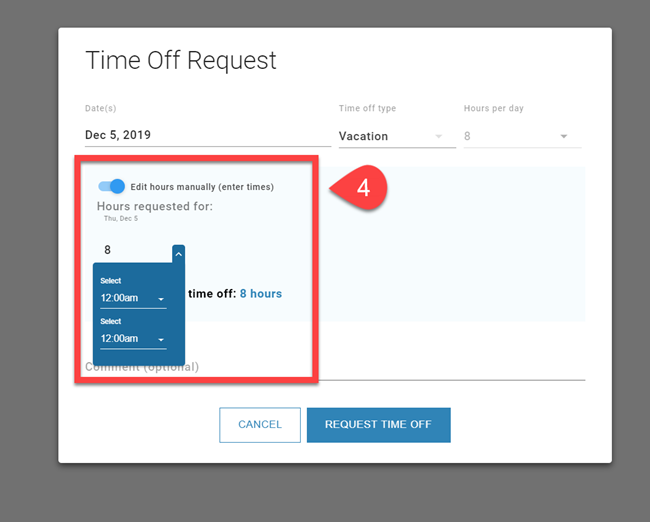
Task: Click the "8 hours" total time off text
Action: pos(261,294)
